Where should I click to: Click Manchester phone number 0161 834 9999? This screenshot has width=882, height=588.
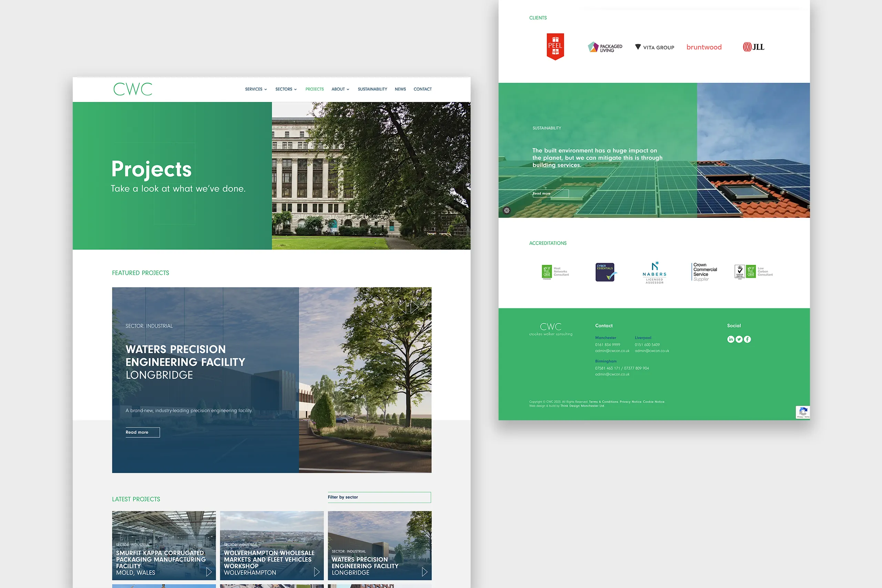click(x=607, y=345)
